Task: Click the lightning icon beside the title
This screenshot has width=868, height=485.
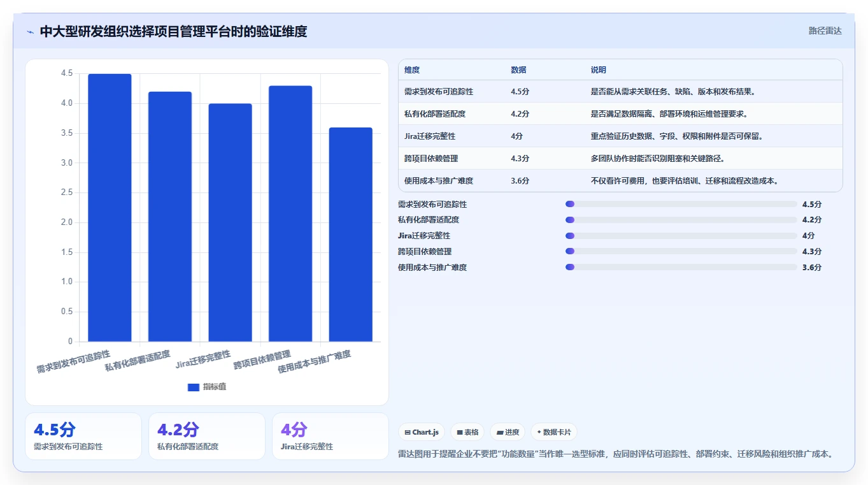Action: click(x=30, y=31)
